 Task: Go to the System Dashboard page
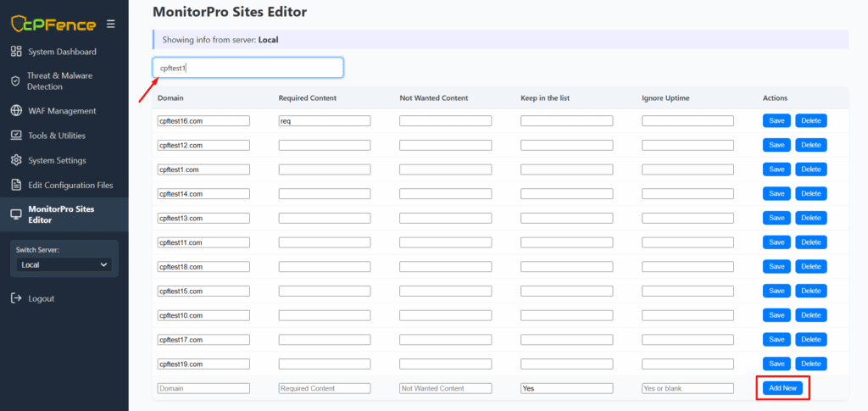(62, 52)
